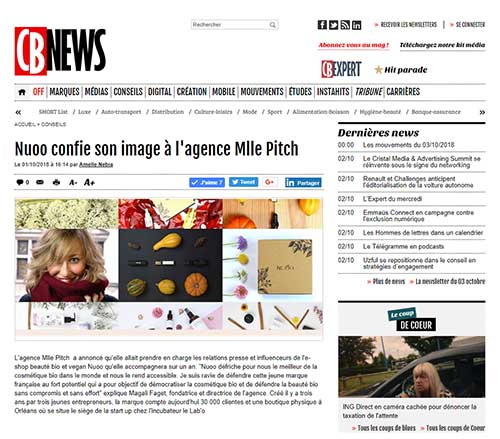Open the Twitter social icon

point(334,25)
